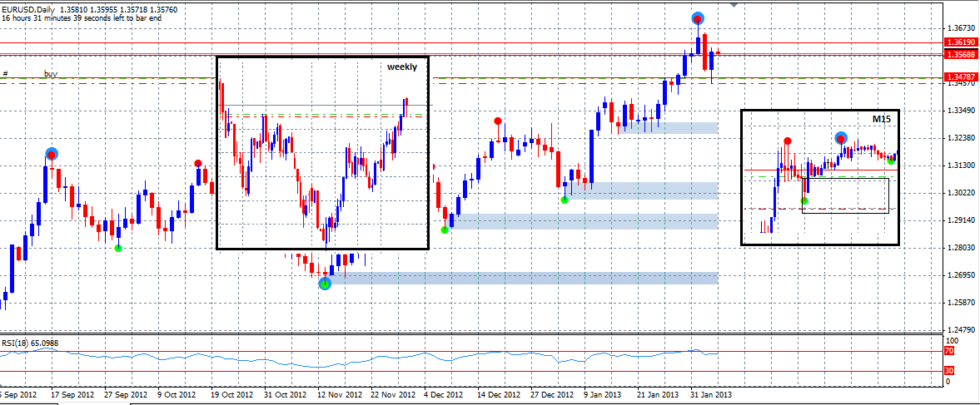Click the green 1.34787 price label
This screenshot has height=405, width=980.
(x=958, y=77)
